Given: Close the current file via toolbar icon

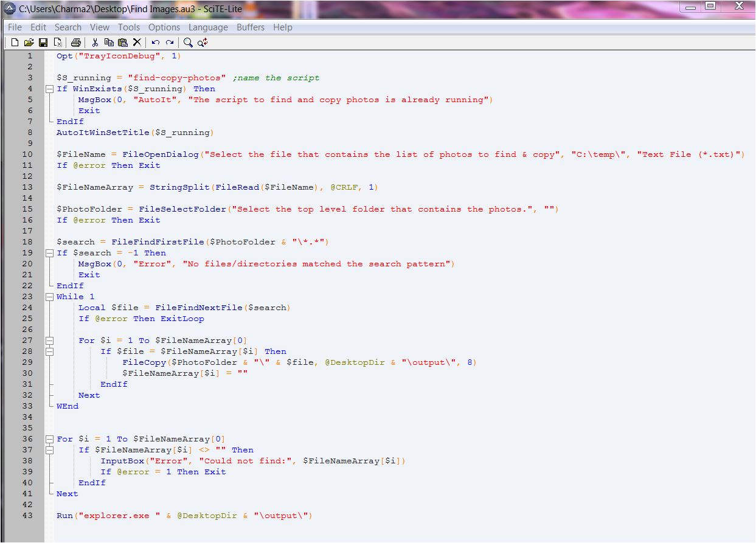Looking at the screenshot, I should 58,43.
